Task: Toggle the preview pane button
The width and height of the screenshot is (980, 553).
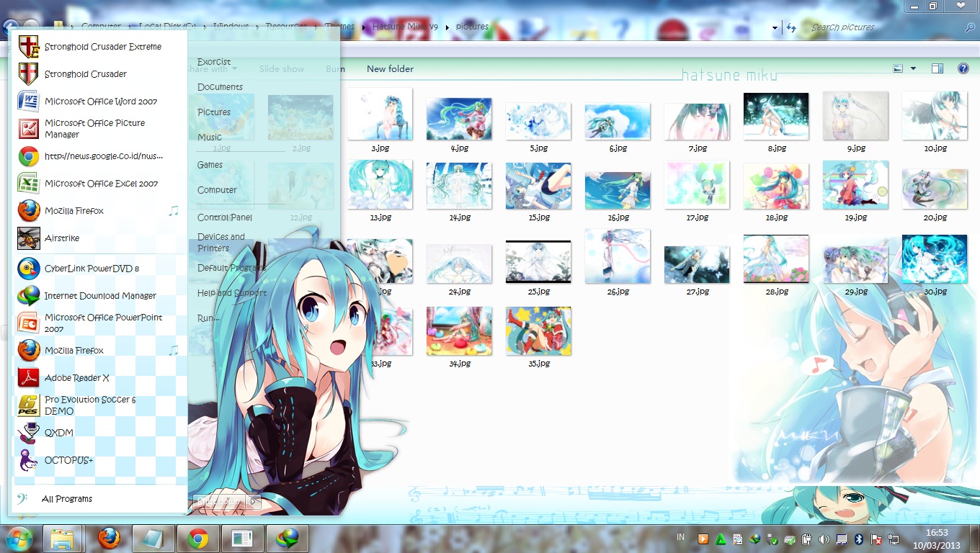Action: coord(937,68)
